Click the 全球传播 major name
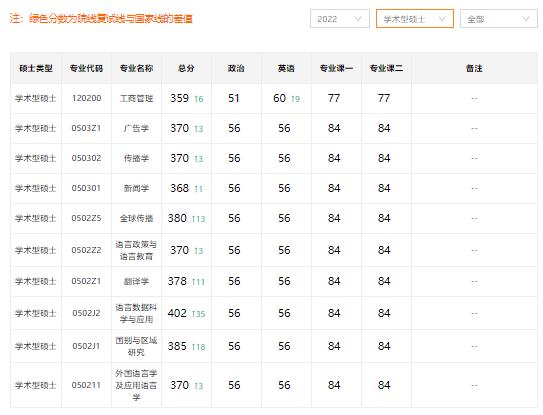This screenshot has height=415, width=543. click(136, 218)
